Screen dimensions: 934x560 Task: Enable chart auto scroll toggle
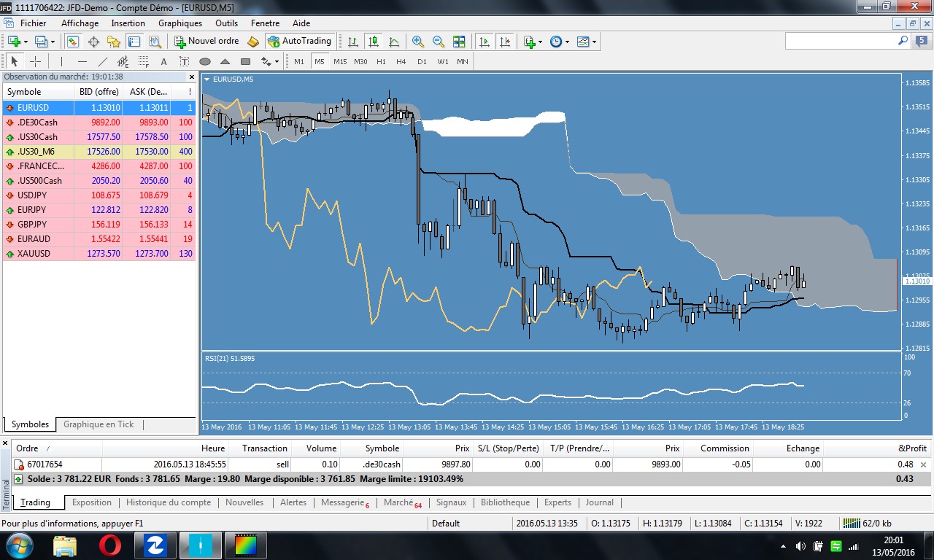(484, 42)
